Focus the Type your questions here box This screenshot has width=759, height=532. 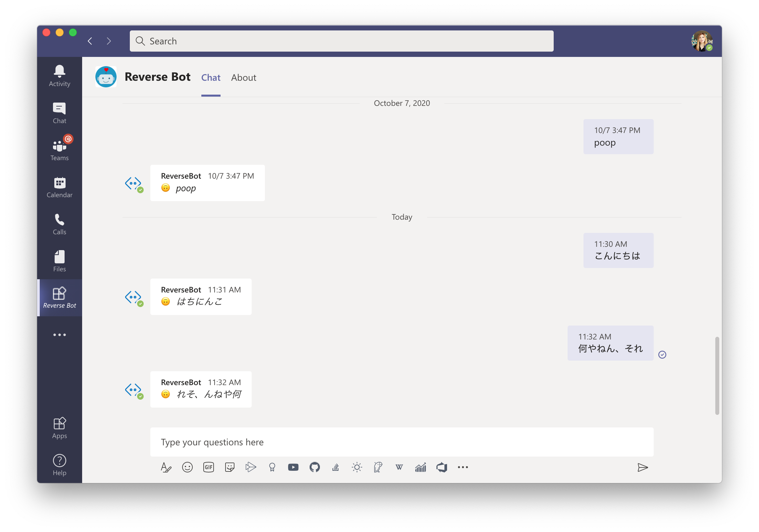(x=401, y=442)
